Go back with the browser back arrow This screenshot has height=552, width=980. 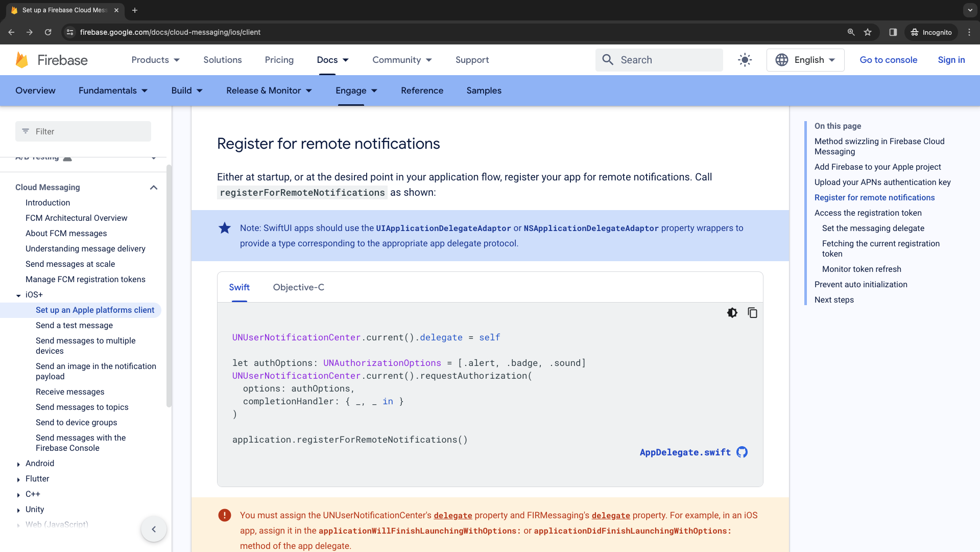11,32
